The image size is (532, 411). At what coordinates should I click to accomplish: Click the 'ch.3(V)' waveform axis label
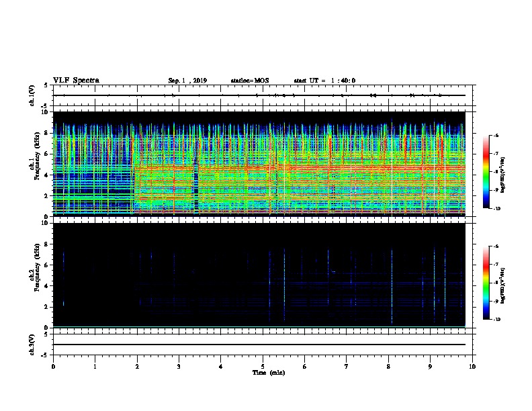click(32, 345)
